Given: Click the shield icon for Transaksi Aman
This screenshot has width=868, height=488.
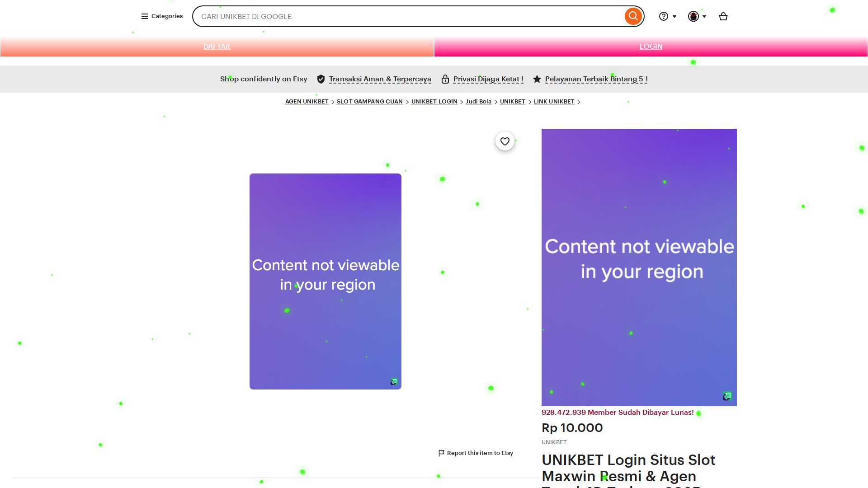Looking at the screenshot, I should (x=321, y=79).
